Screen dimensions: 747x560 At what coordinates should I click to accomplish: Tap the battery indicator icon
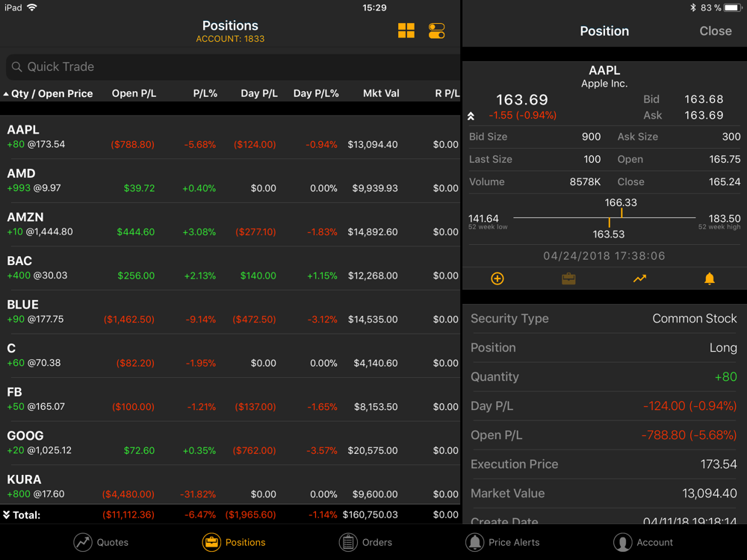733,7
